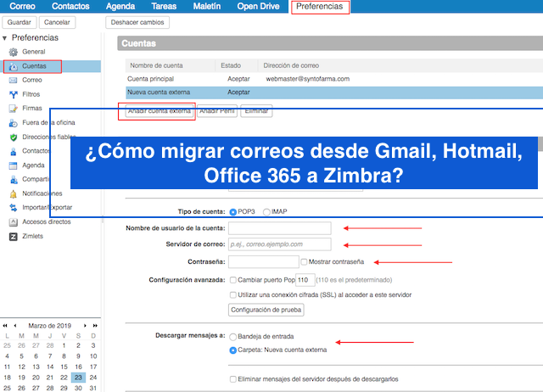Click the Compartir icon in sidebar

click(14, 180)
